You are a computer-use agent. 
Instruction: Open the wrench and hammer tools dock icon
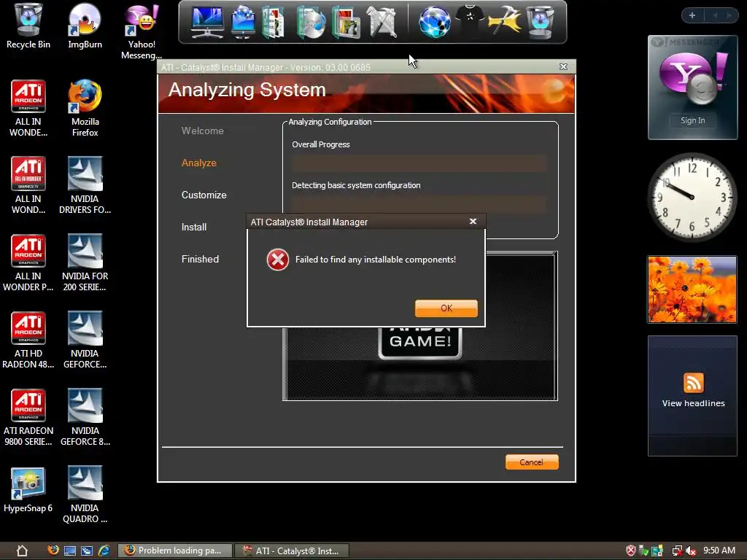click(x=382, y=22)
